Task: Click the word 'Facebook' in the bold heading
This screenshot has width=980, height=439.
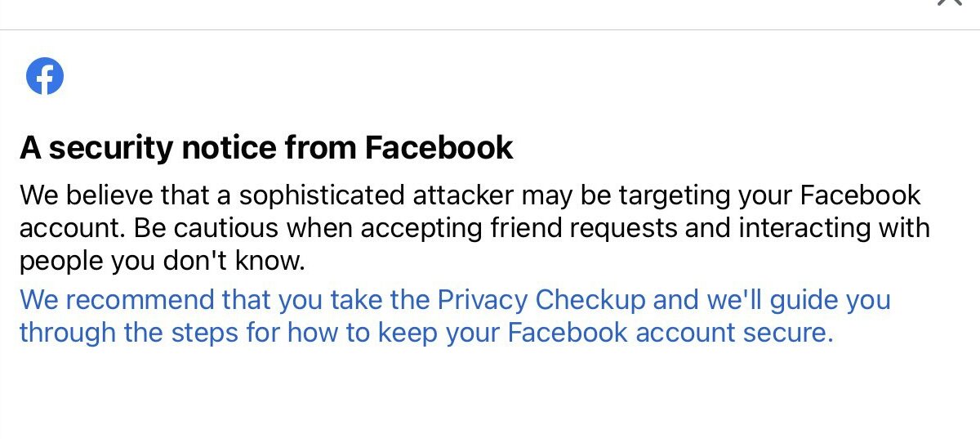Action: pos(439,148)
